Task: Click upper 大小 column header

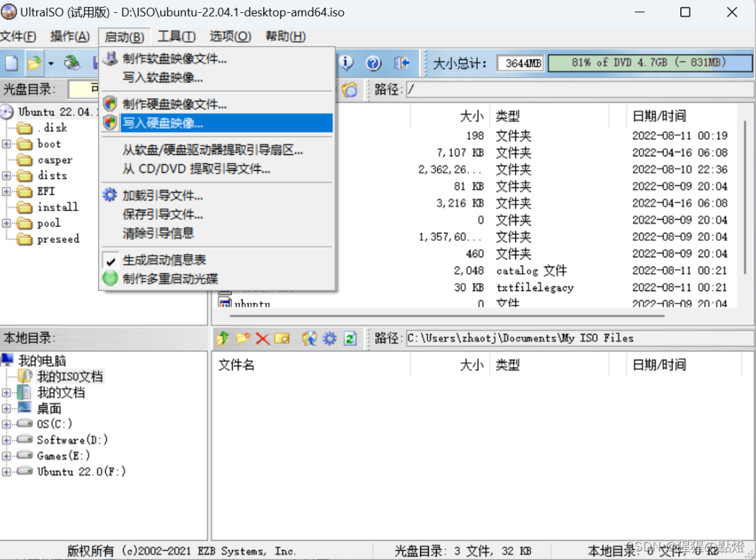Action: (450, 116)
